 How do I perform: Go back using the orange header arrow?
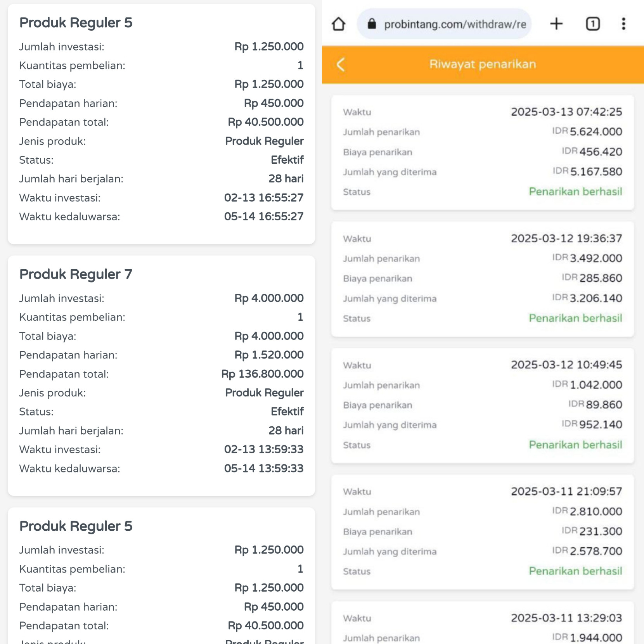(341, 64)
